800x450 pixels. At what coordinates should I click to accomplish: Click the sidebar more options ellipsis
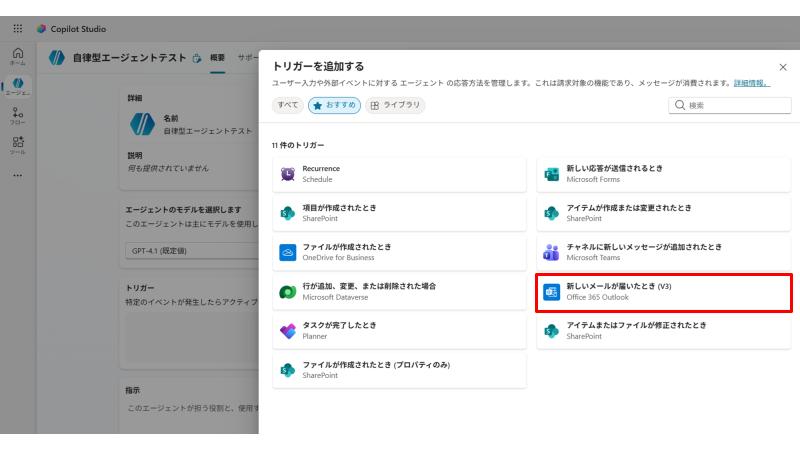pyautogui.click(x=17, y=175)
